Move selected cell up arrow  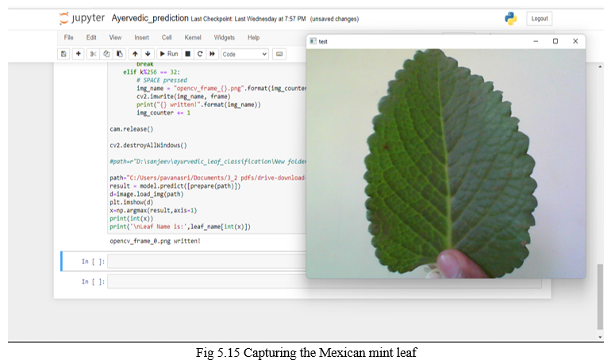click(135, 54)
